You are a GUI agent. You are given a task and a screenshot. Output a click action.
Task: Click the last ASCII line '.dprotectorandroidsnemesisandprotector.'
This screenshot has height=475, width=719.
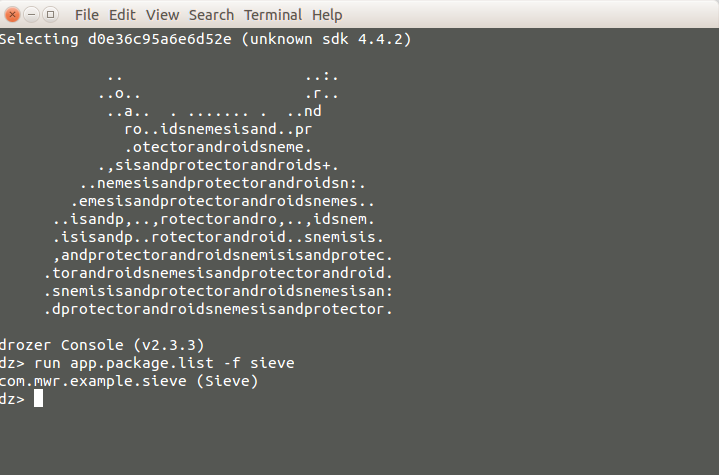[218, 309]
